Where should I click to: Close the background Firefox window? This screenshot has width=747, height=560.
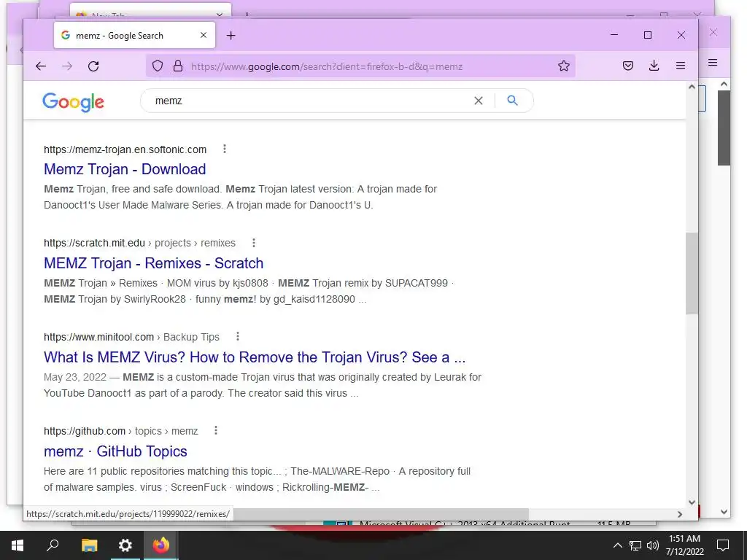coord(713,32)
